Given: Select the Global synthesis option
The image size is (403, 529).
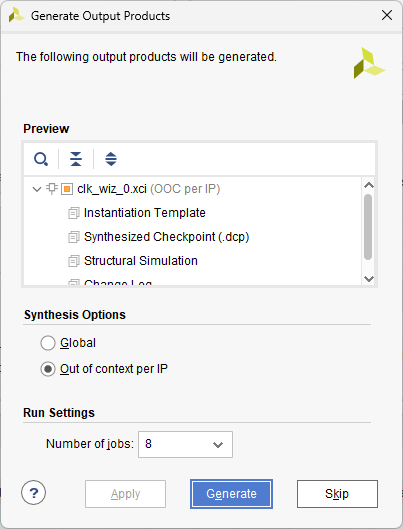Looking at the screenshot, I should pyautogui.click(x=68, y=343).
